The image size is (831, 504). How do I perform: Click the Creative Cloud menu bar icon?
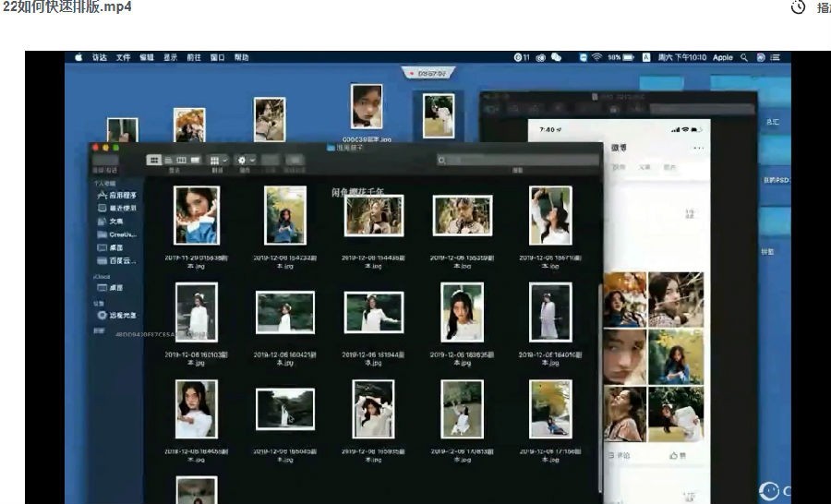(x=540, y=57)
